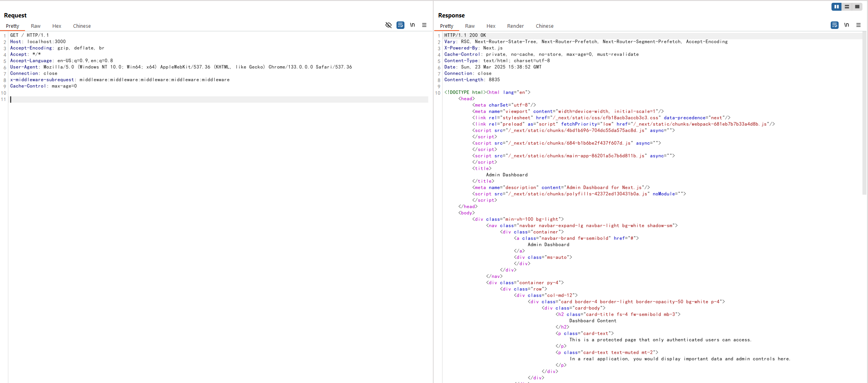868x383 pixels.
Task: Select top-bottom stacked layout icon
Action: pos(847,7)
